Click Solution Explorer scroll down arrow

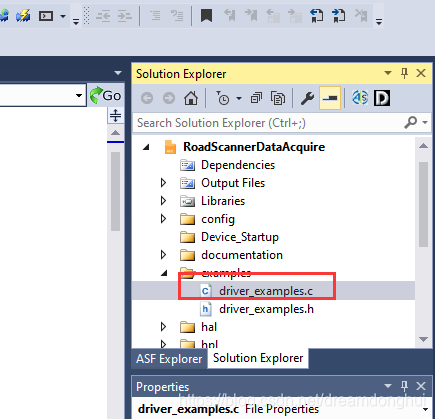click(x=423, y=339)
